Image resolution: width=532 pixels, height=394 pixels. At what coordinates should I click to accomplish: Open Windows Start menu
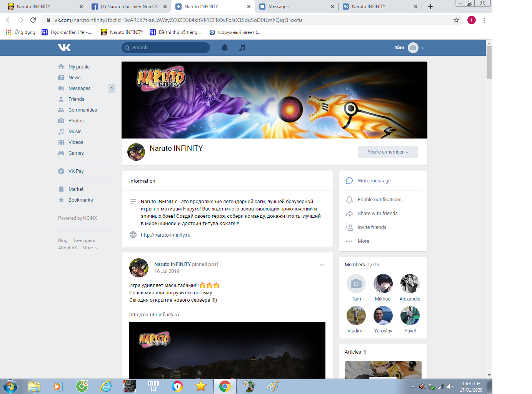coord(10,386)
